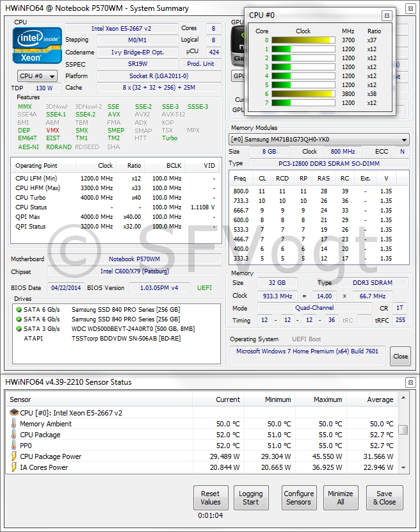Click the Intel C600/X79 (Patsburg) chipset field
Screen dimensions: 420x532
[x=134, y=271]
